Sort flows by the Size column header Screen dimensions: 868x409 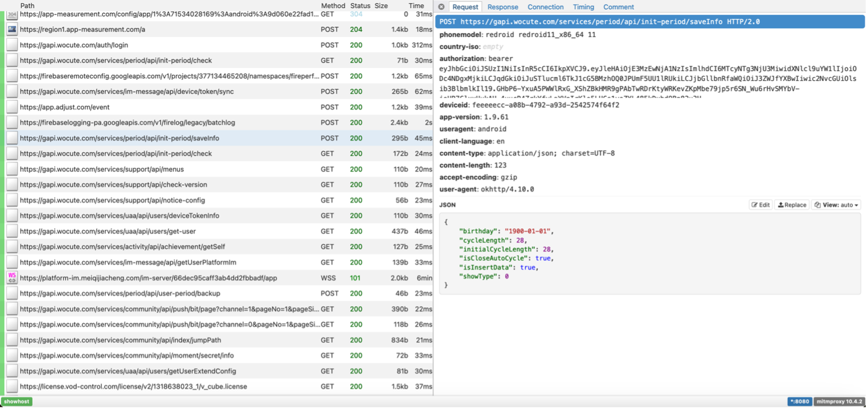point(381,5)
